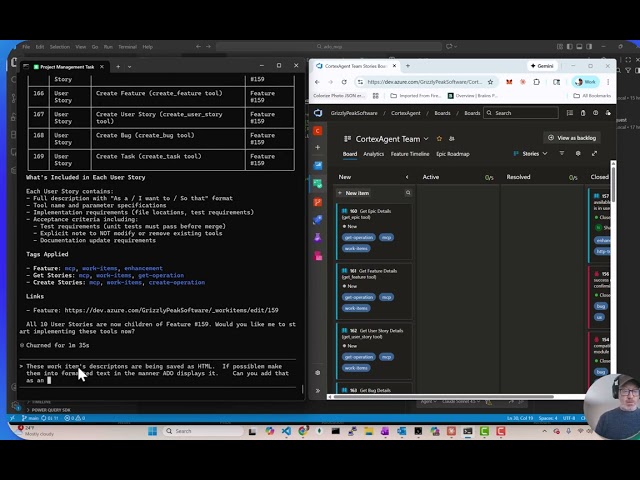The width and height of the screenshot is (640, 480).
Task: Add New item to board
Action: 353,193
